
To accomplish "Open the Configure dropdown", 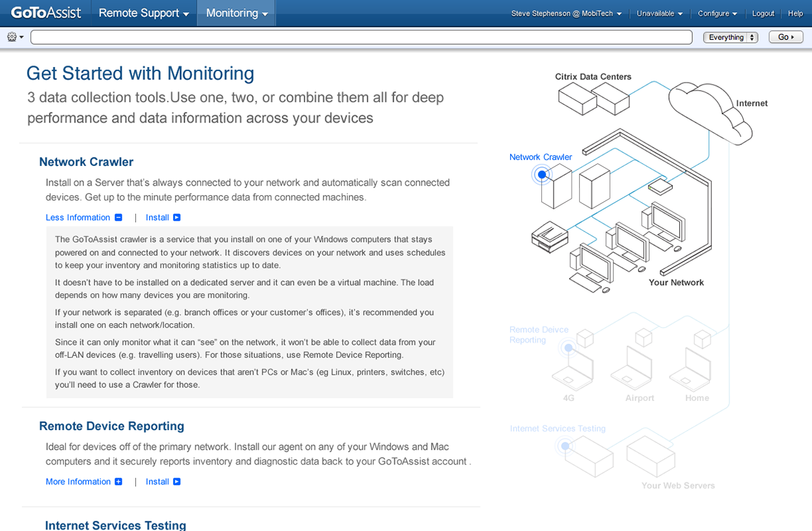I will coord(718,14).
